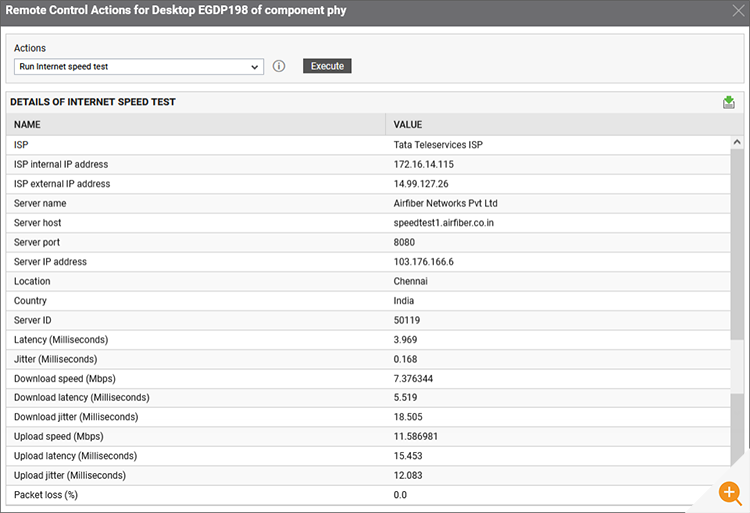Select the download speed value 7.376344
This screenshot has height=513, width=750.
[x=413, y=379]
